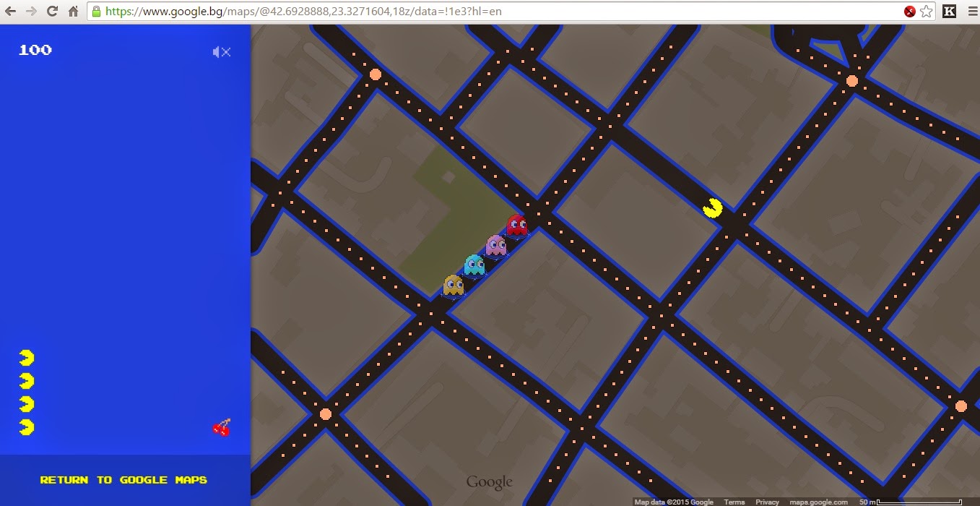The image size is (980, 506).
Task: Go back with the browser back arrow
Action: click(x=11, y=12)
